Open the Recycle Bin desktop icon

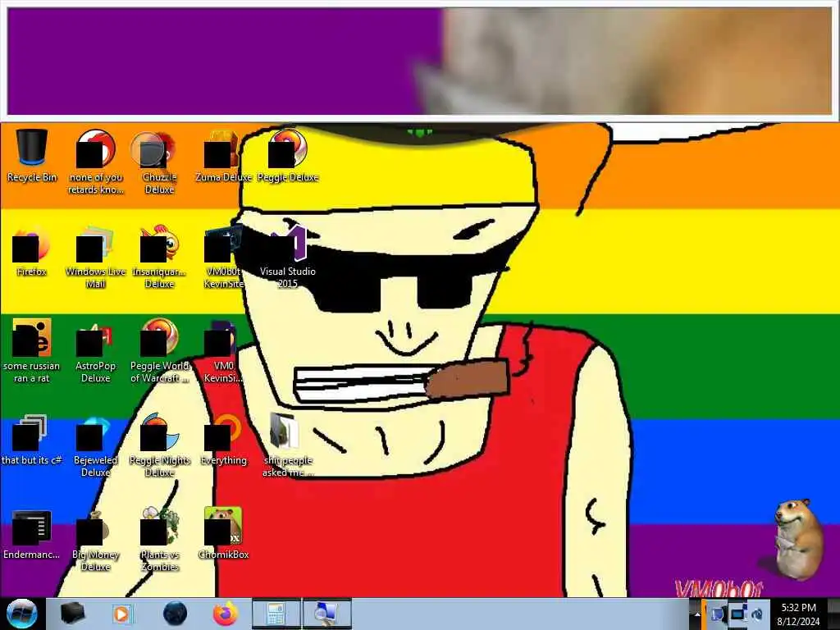(x=32, y=155)
